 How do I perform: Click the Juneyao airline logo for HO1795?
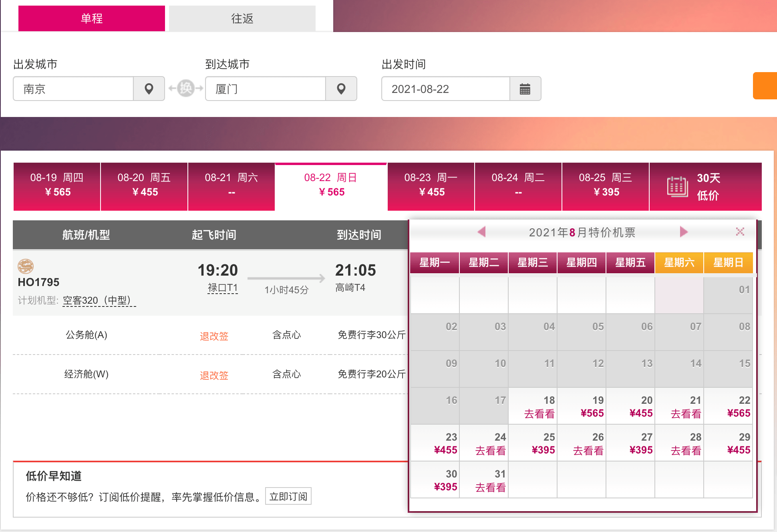[x=26, y=266]
